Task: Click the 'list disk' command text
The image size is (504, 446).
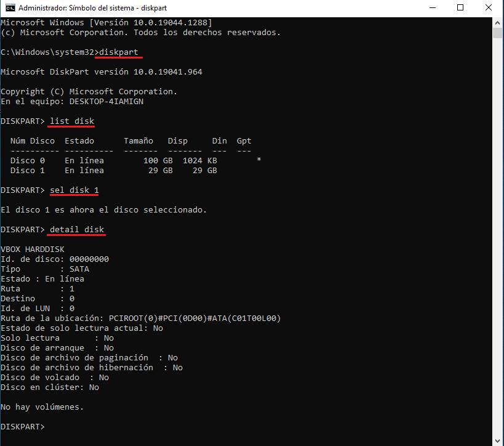Action: point(72,121)
